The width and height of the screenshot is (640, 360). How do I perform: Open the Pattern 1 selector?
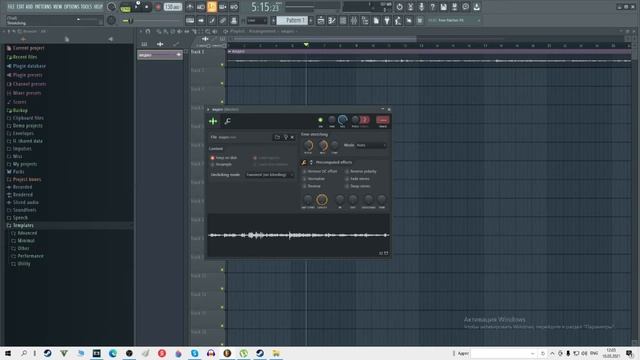(292, 20)
